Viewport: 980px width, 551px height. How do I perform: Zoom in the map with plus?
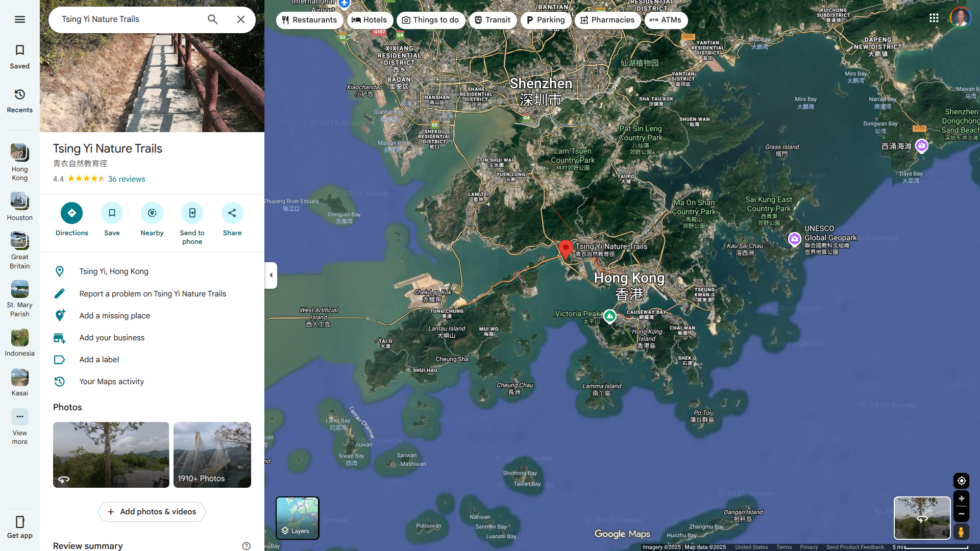click(961, 498)
